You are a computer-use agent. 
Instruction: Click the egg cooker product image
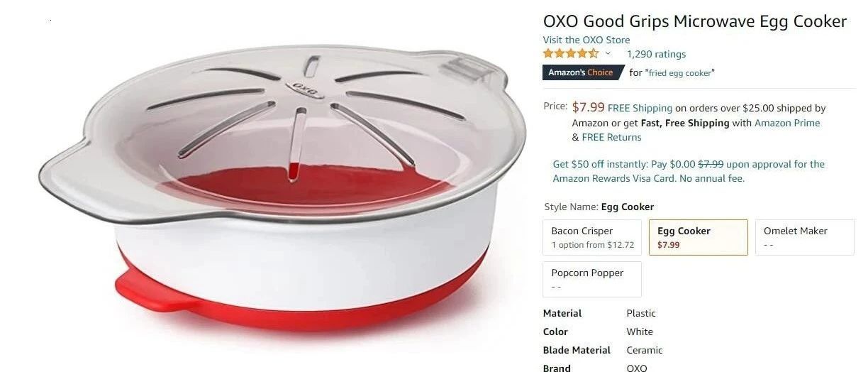284,188
